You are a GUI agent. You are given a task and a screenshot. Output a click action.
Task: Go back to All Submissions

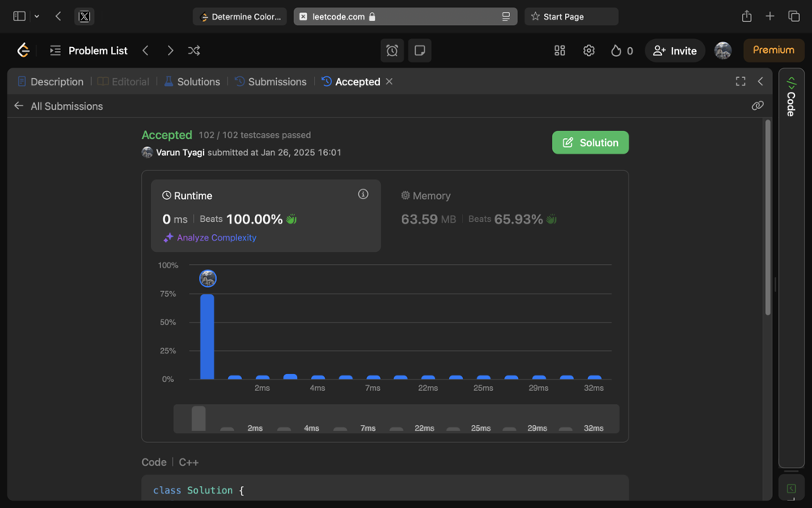(58, 106)
